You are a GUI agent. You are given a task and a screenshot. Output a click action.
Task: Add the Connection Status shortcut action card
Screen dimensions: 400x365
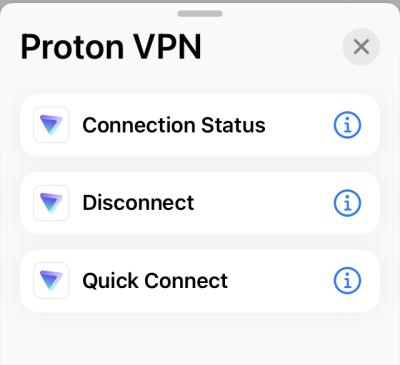tap(200, 125)
